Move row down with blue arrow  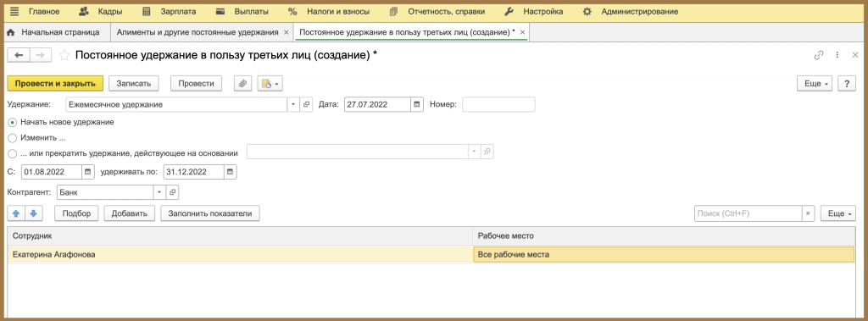(33, 213)
